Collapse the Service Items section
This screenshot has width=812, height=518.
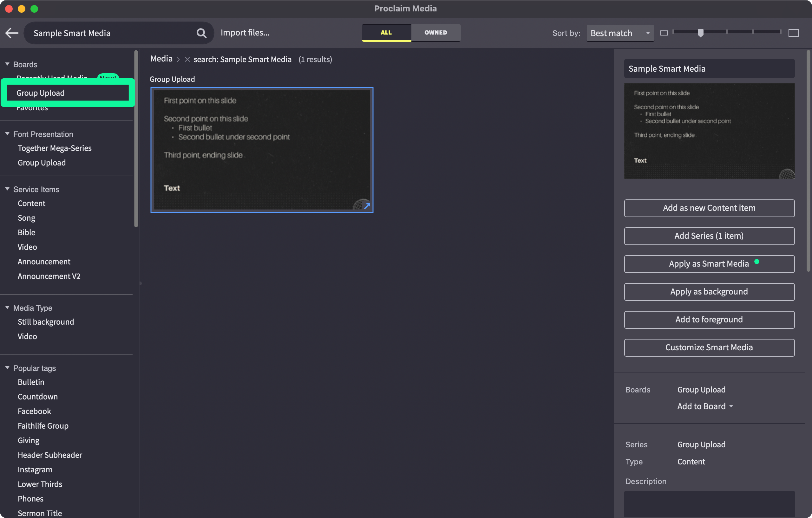7,189
